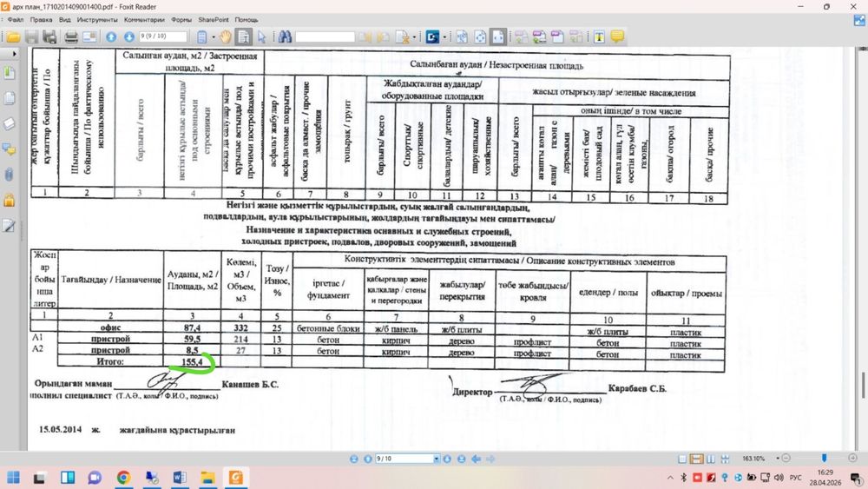
Task: Open the Security lock side panel
Action: point(9,201)
